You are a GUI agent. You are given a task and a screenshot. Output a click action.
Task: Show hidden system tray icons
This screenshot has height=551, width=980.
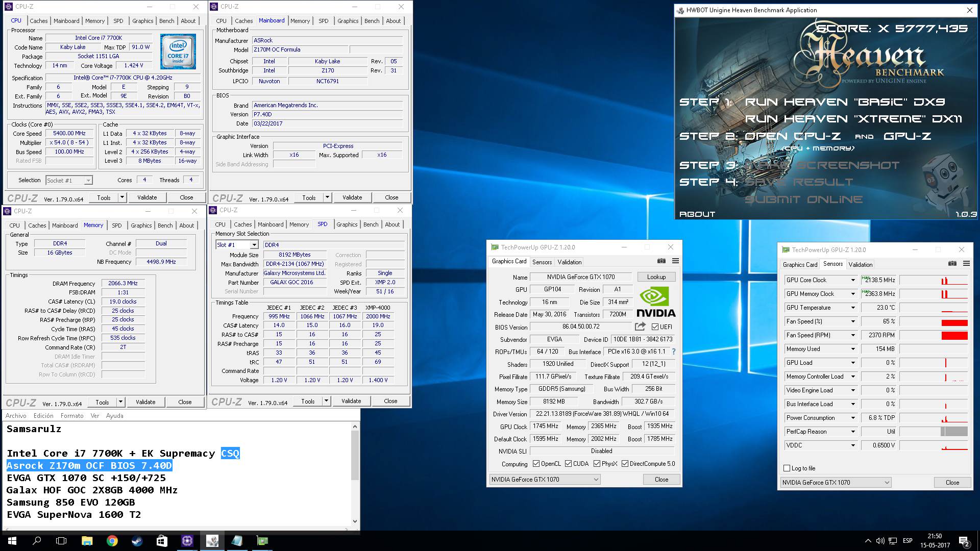(x=868, y=541)
